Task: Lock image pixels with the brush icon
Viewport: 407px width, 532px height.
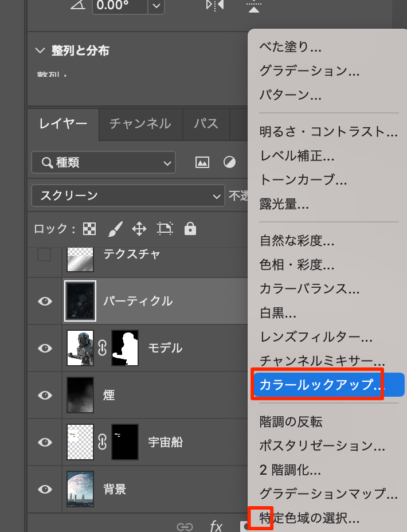Action: [x=115, y=229]
